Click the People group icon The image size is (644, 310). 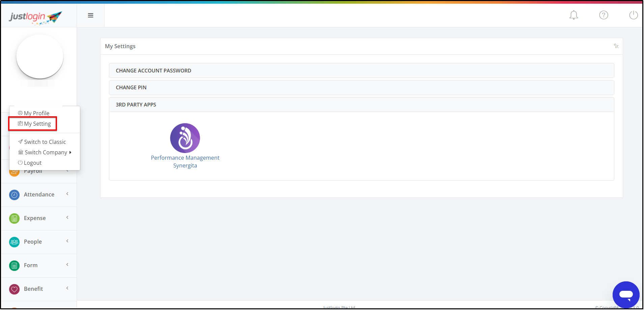14,242
